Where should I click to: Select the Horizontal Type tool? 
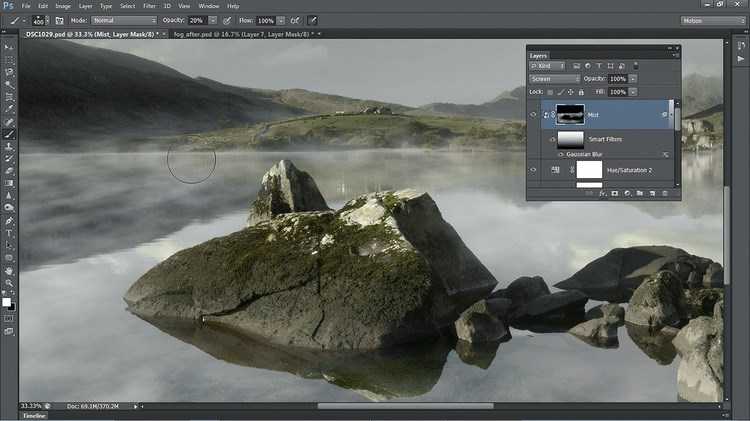[9, 232]
